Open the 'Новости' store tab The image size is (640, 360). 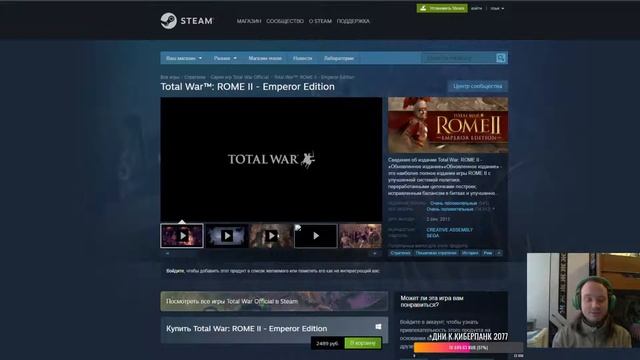pos(302,58)
